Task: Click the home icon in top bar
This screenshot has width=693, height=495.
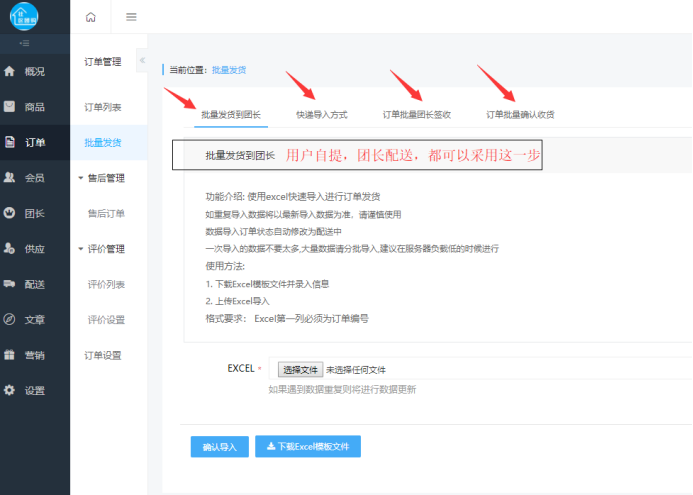Action: tap(91, 17)
